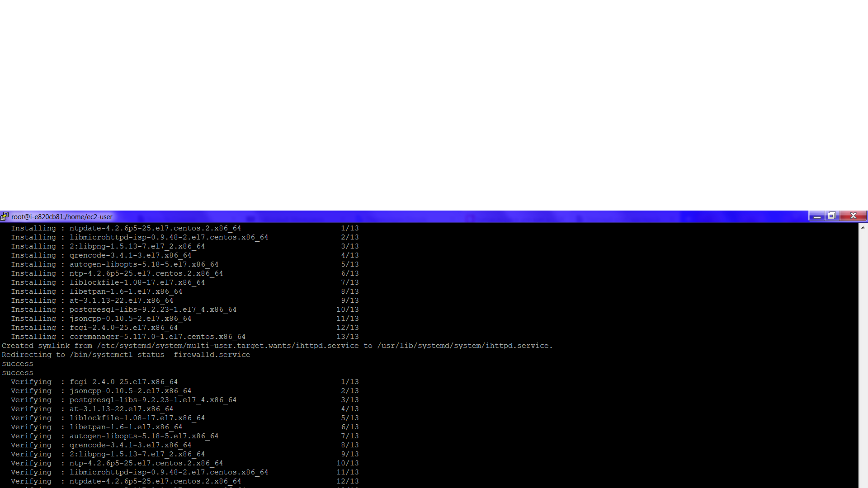
Task: Click the 'Redirecting to /bin/systemctl' line
Action: click(x=126, y=355)
